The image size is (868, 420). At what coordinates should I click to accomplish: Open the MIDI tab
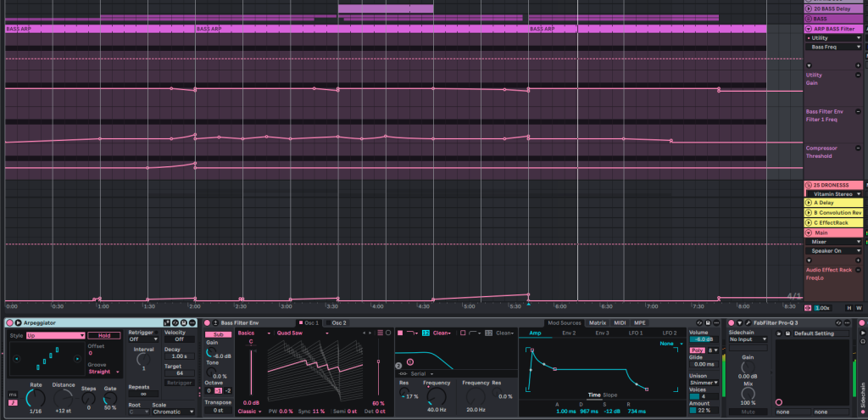[x=620, y=322]
